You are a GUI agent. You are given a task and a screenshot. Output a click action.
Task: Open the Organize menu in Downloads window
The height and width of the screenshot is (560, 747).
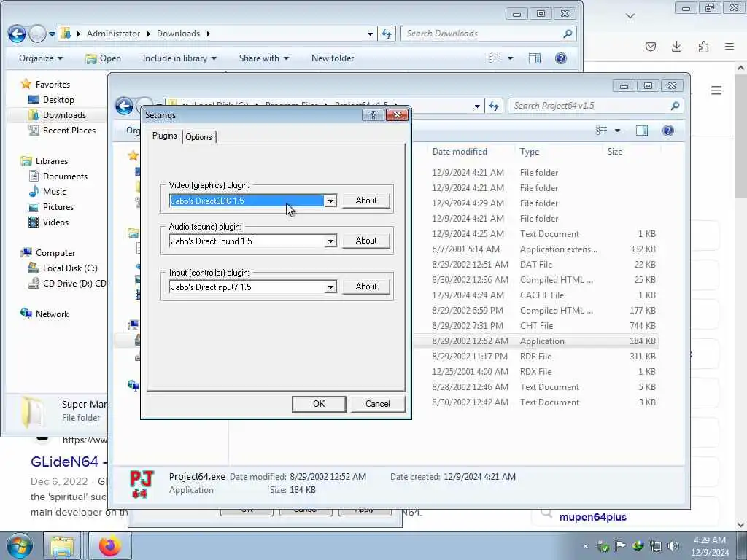(41, 58)
